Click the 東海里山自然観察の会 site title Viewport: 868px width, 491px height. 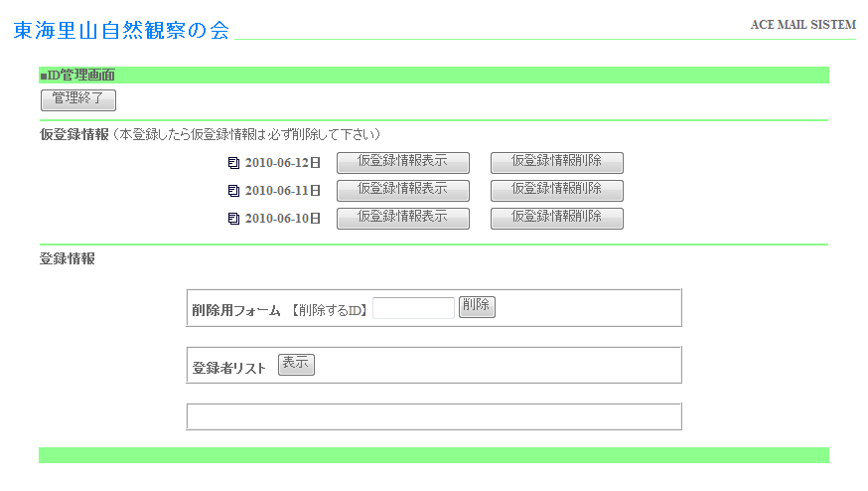point(121,31)
